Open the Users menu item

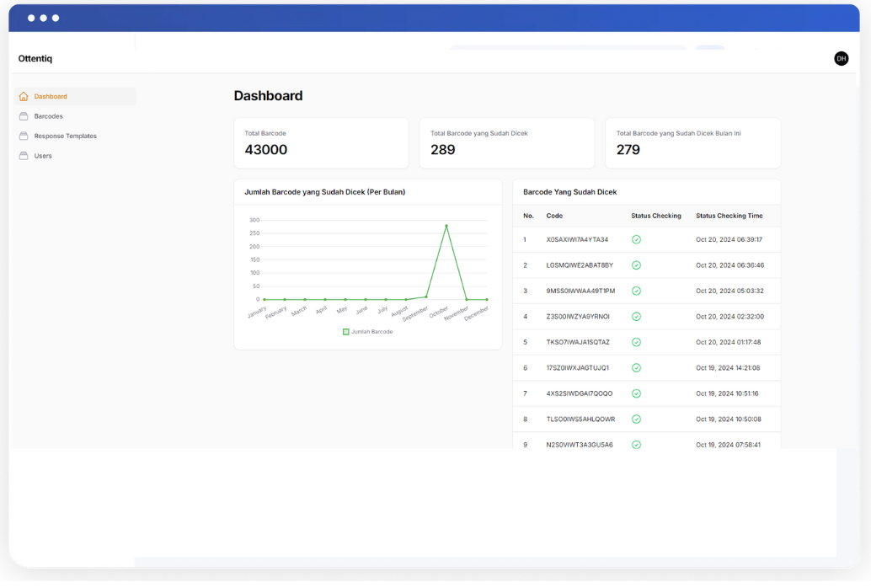pyautogui.click(x=43, y=156)
